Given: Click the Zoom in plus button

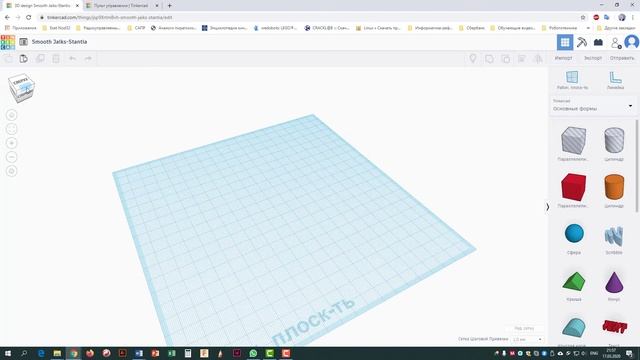Looking at the screenshot, I should 11,143.
